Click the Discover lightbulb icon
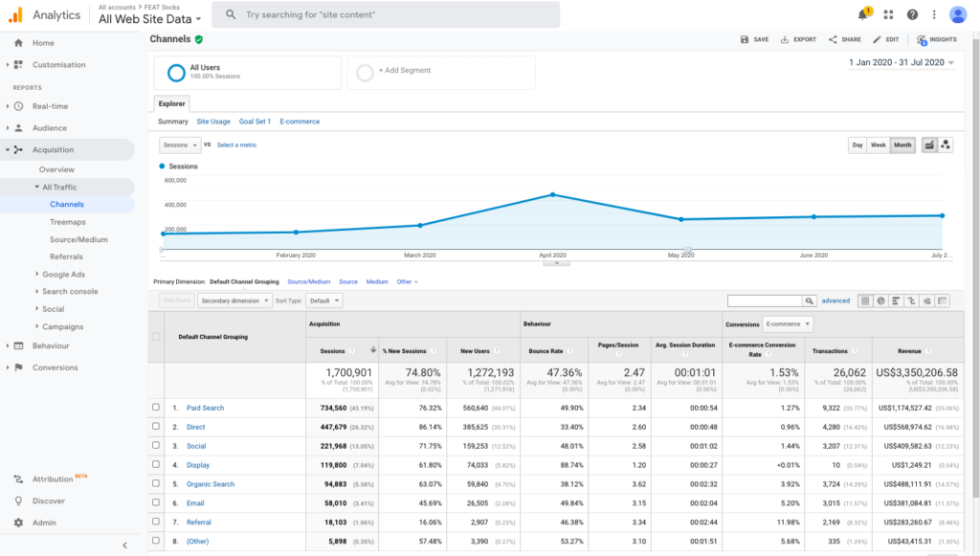Viewport: 980px width, 556px height. pos(19,501)
